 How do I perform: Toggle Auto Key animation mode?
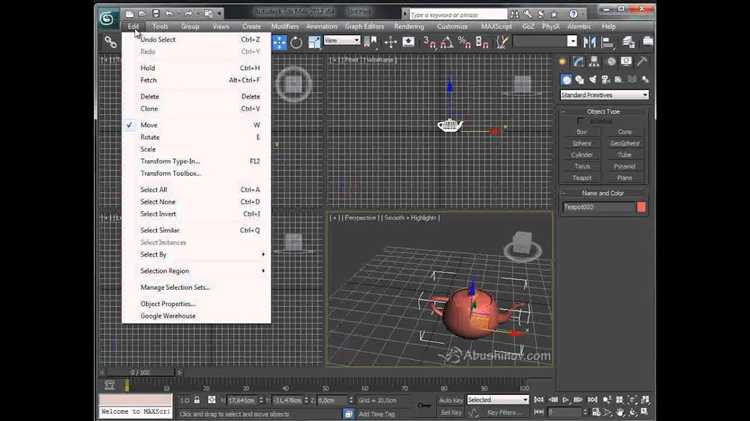click(x=451, y=400)
